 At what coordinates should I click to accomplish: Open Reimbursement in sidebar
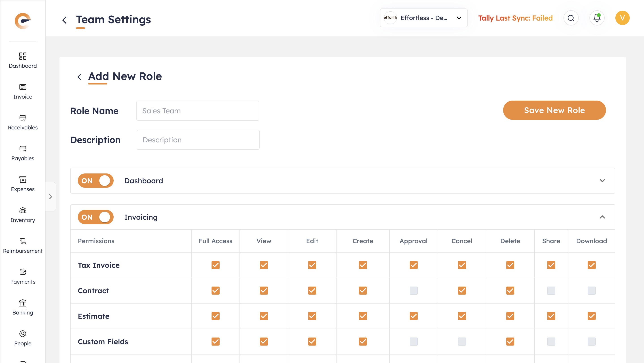(23, 246)
